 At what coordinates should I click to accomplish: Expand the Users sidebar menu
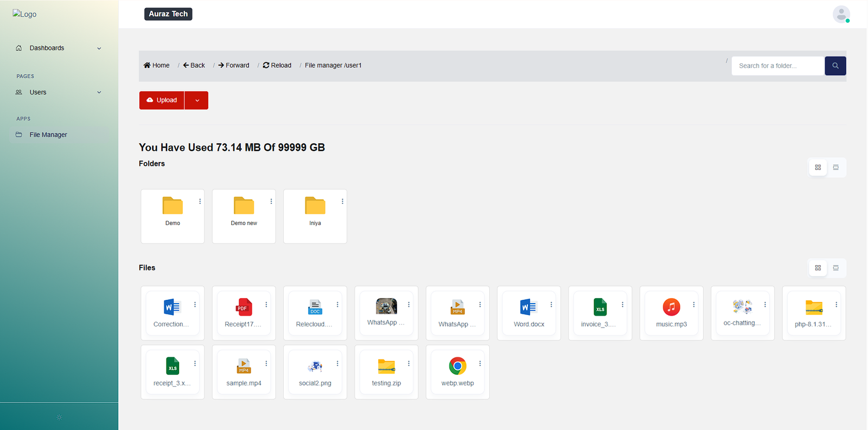pyautogui.click(x=59, y=92)
